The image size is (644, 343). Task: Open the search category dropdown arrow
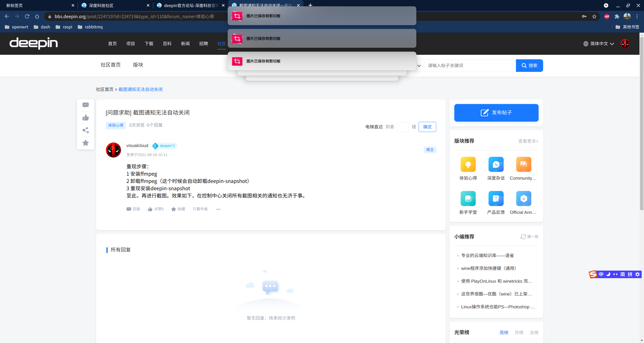[x=419, y=66]
